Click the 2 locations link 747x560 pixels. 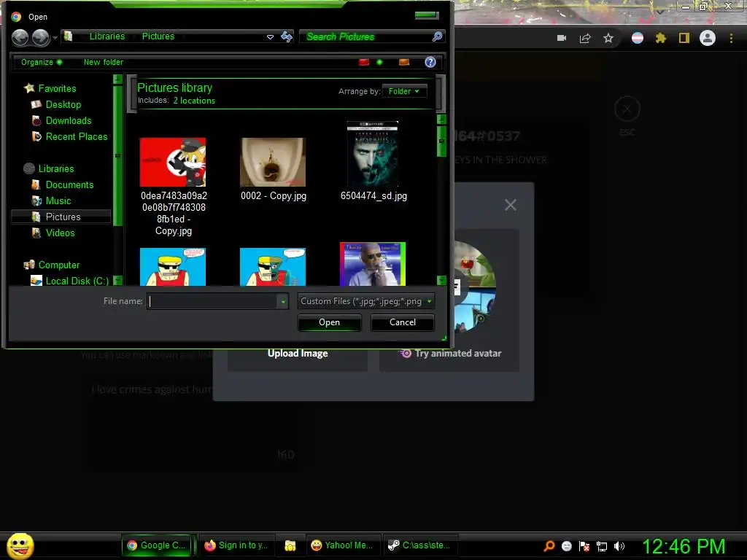coord(194,101)
